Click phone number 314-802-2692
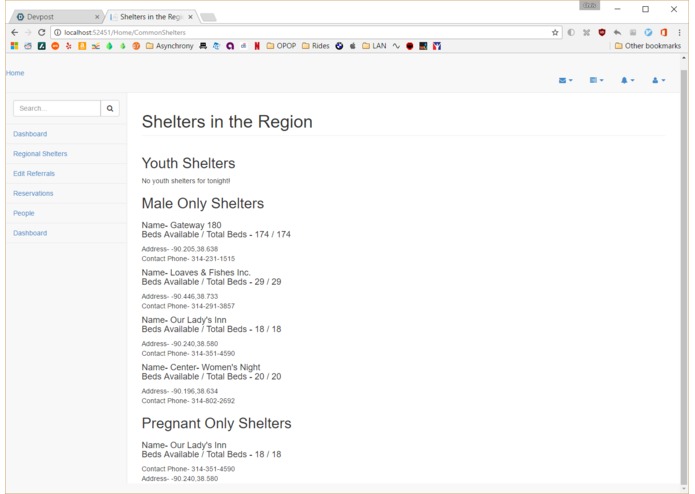This screenshot has width=695, height=494. coord(213,401)
